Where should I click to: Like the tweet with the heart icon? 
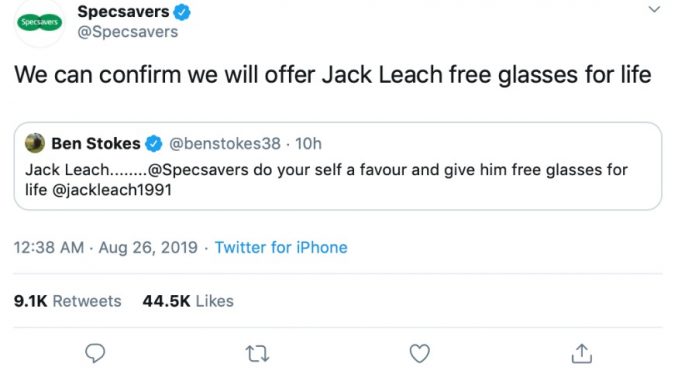pos(419,353)
